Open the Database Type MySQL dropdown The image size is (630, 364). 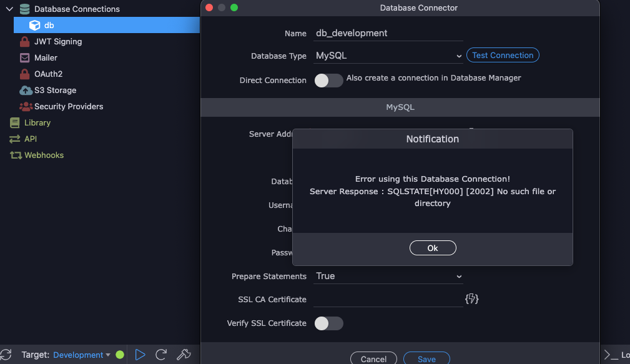pyautogui.click(x=388, y=56)
